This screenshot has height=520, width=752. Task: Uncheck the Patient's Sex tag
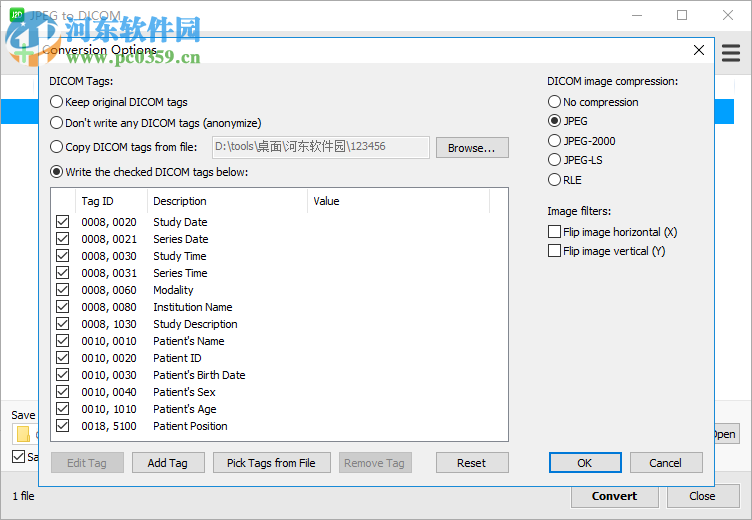point(62,392)
